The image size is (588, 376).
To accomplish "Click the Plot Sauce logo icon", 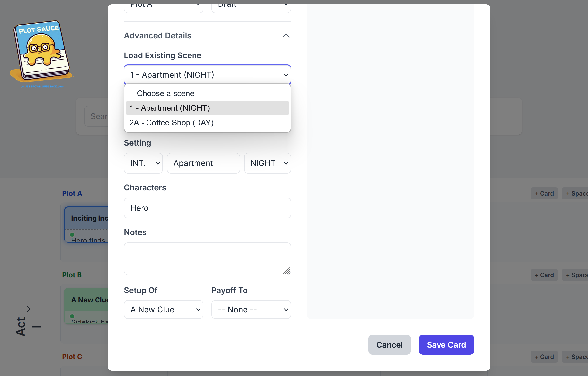I will click(41, 52).
